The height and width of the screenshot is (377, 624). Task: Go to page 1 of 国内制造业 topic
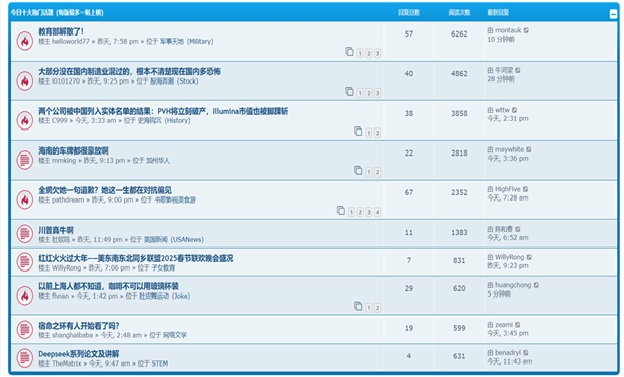click(360, 93)
